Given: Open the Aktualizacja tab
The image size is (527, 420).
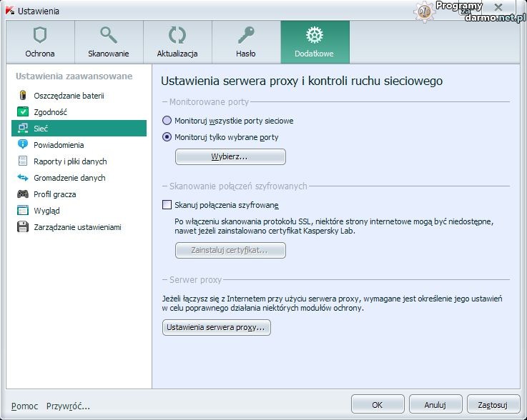Looking at the screenshot, I should click(x=177, y=42).
